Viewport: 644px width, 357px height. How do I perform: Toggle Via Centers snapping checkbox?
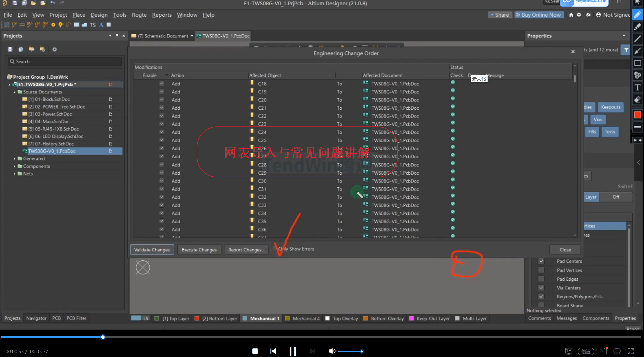tap(541, 288)
